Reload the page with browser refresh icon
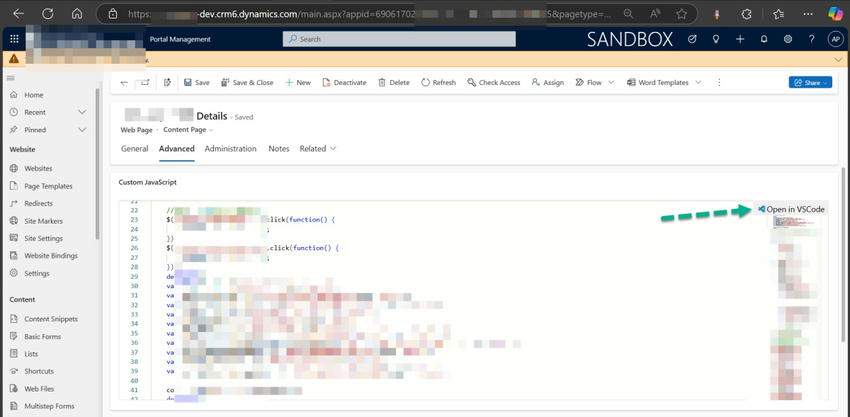The image size is (850, 417). [47, 14]
